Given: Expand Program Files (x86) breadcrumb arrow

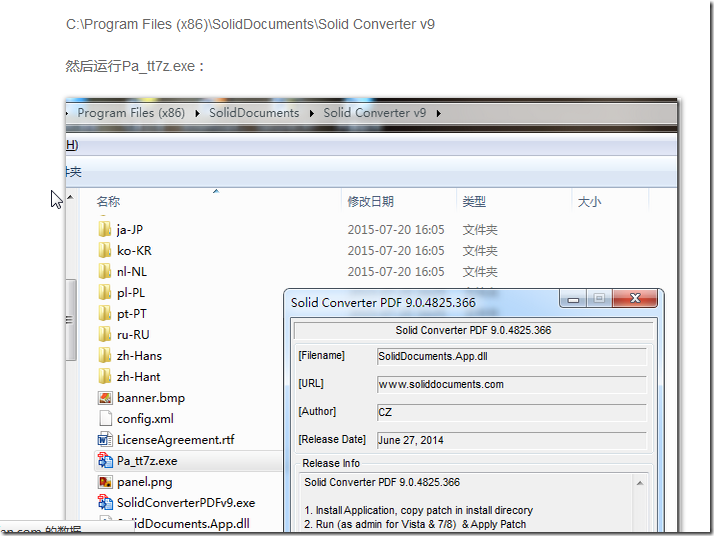Looking at the screenshot, I should 197,113.
